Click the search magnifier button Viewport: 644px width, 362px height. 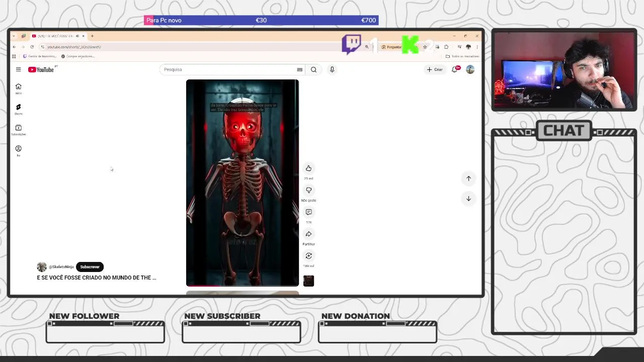tap(313, 69)
